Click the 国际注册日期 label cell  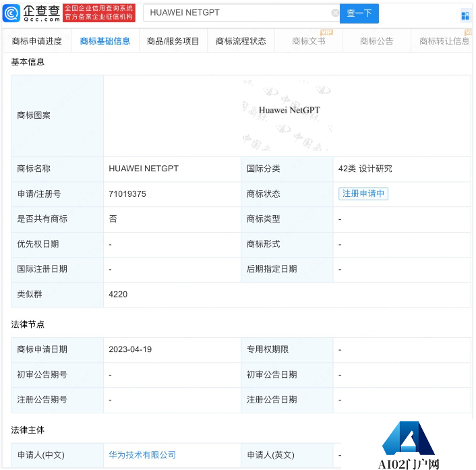(x=57, y=269)
